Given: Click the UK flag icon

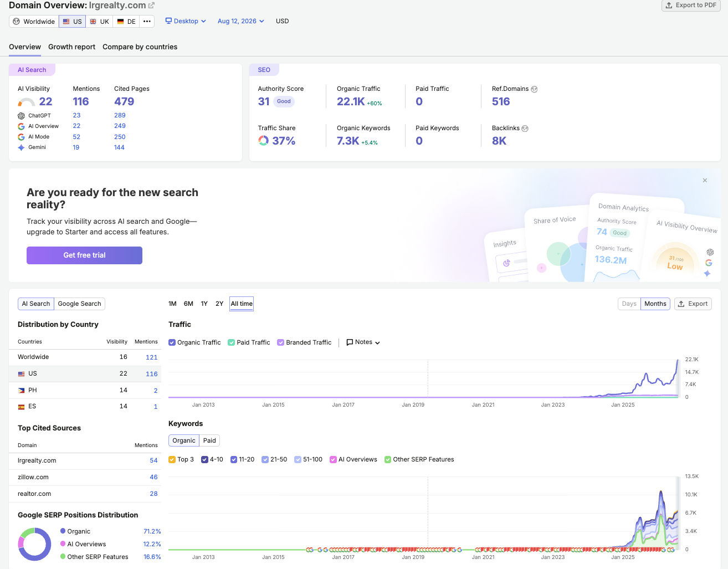Looking at the screenshot, I should click(93, 22).
